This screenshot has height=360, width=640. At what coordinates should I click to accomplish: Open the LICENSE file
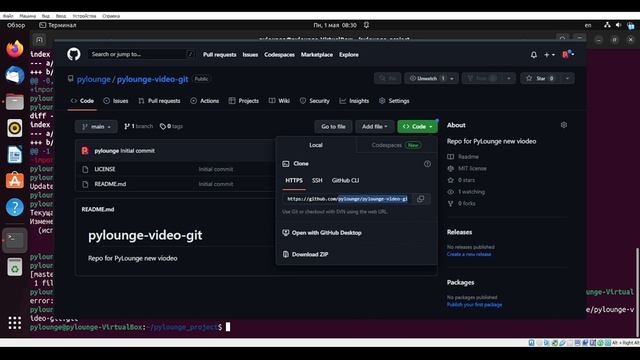tap(105, 169)
